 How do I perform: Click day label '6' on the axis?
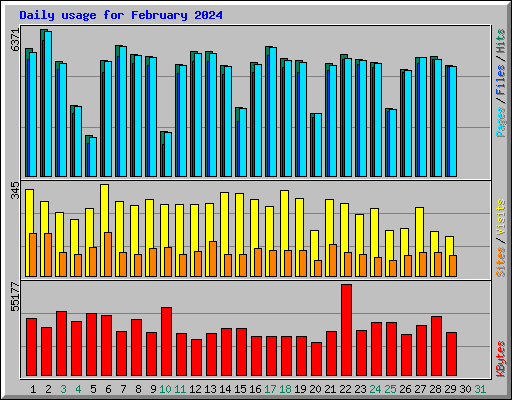(108, 389)
